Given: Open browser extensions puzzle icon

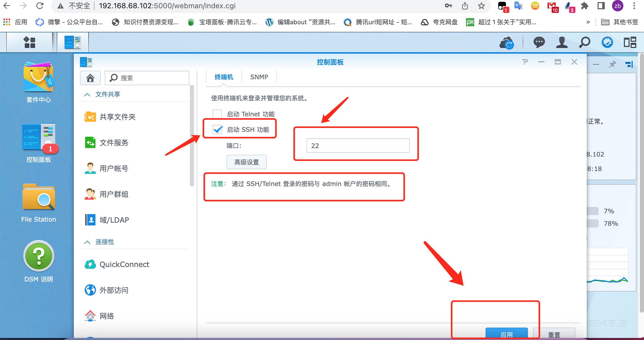Looking at the screenshot, I should [585, 6].
